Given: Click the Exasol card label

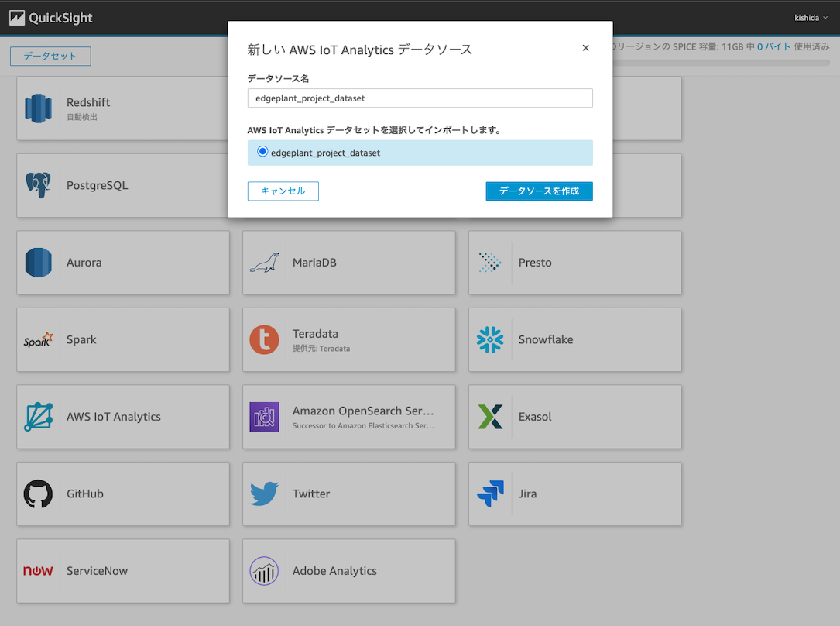Looking at the screenshot, I should (535, 417).
